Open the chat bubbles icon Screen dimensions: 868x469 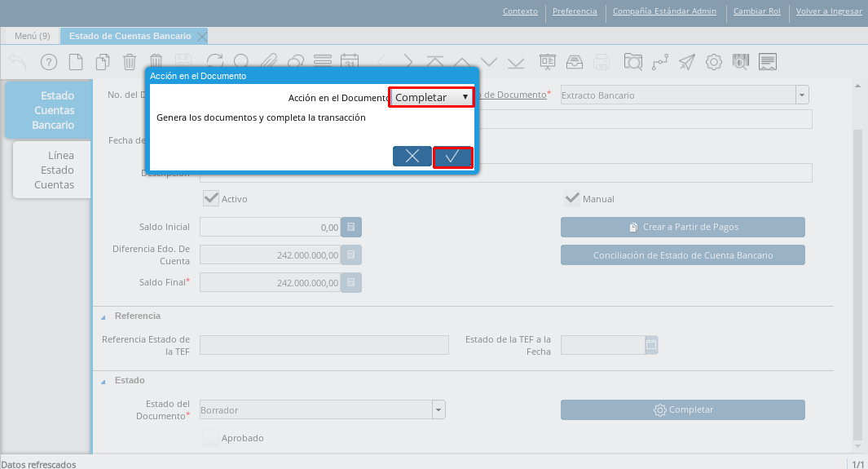[x=296, y=60]
